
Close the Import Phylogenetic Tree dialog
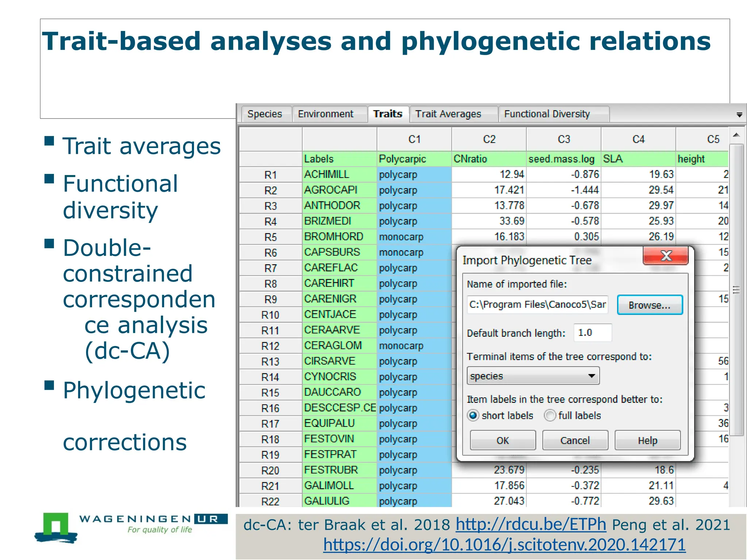pyautogui.click(x=666, y=256)
